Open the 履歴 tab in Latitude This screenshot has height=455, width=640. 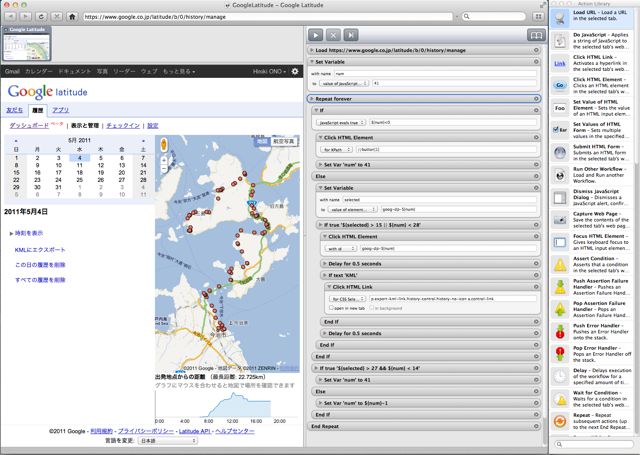point(38,110)
